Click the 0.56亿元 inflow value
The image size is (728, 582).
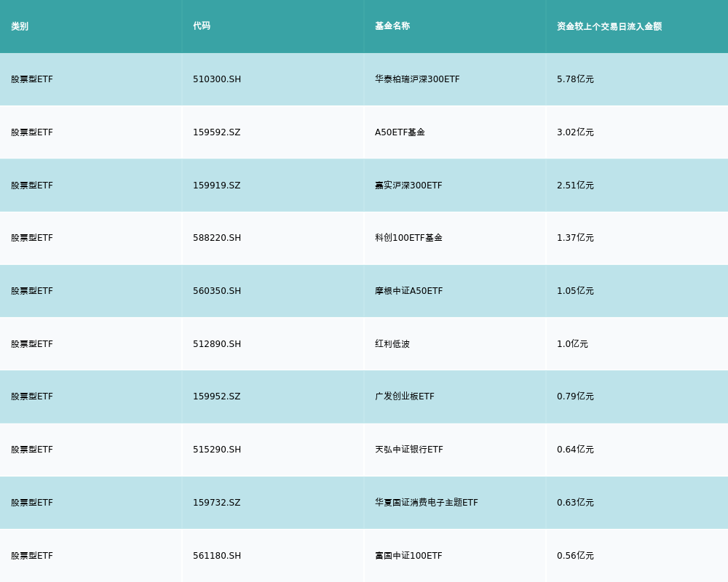pos(575,556)
